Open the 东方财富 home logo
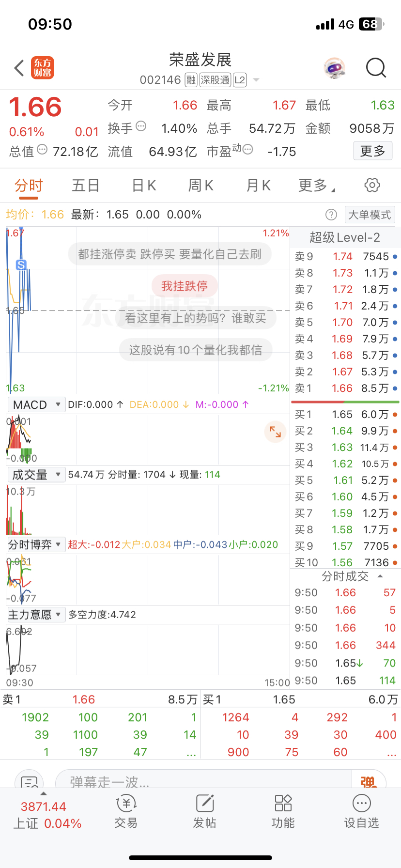Image resolution: width=401 pixels, height=868 pixels. (43, 68)
